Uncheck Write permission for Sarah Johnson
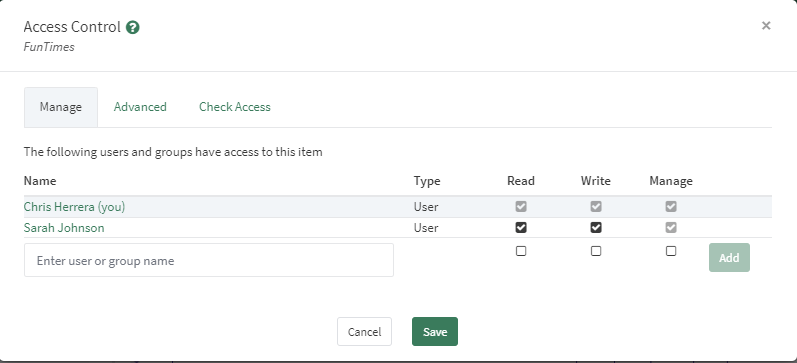Screen dimensions: 797x363 tap(596, 227)
